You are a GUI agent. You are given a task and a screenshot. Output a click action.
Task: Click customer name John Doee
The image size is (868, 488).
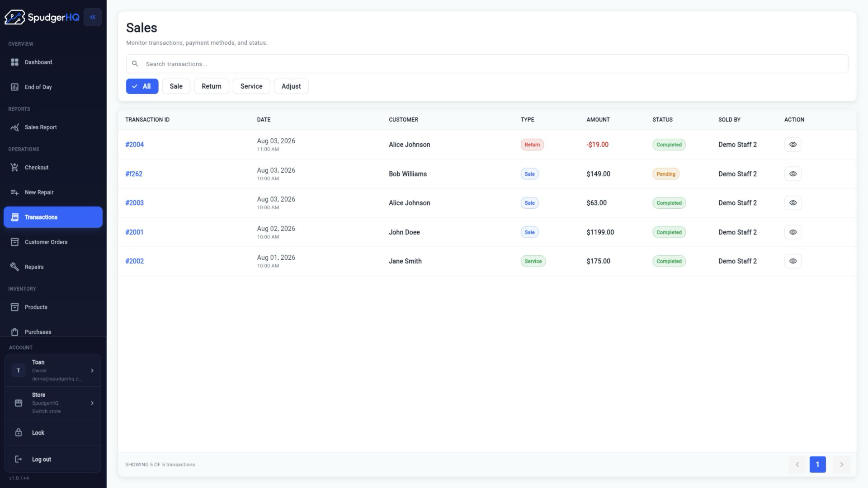coord(404,232)
